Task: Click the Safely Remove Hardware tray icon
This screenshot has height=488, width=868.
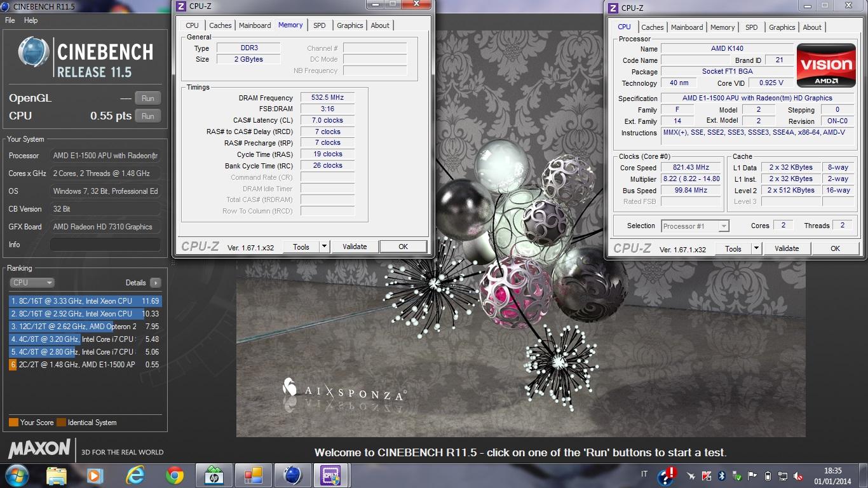Action: point(737,476)
